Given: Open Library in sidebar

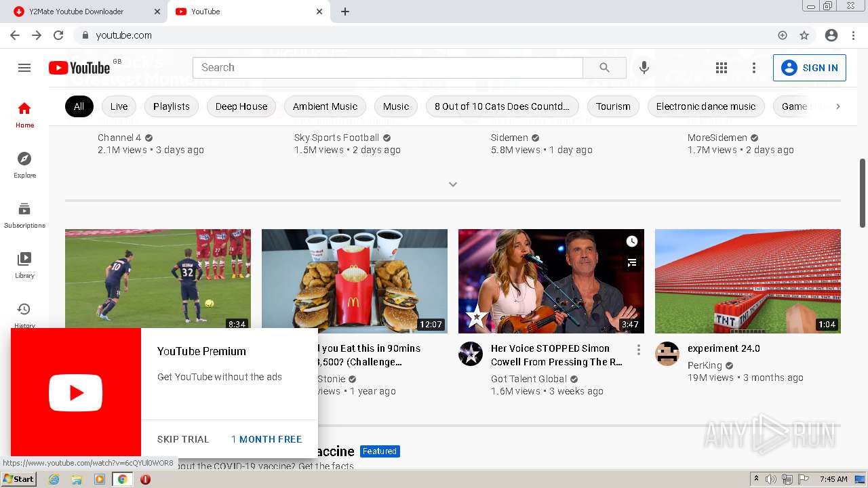Looking at the screenshot, I should click(24, 265).
